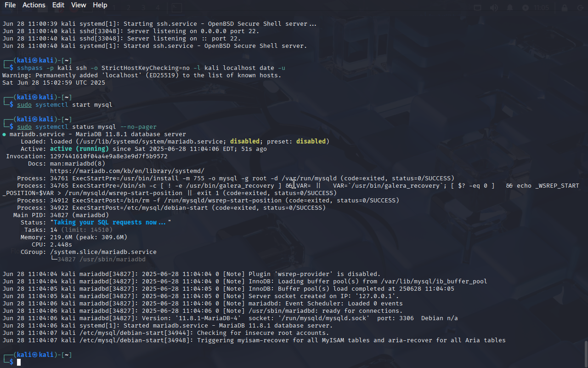Open the Actions menu

pos(34,5)
